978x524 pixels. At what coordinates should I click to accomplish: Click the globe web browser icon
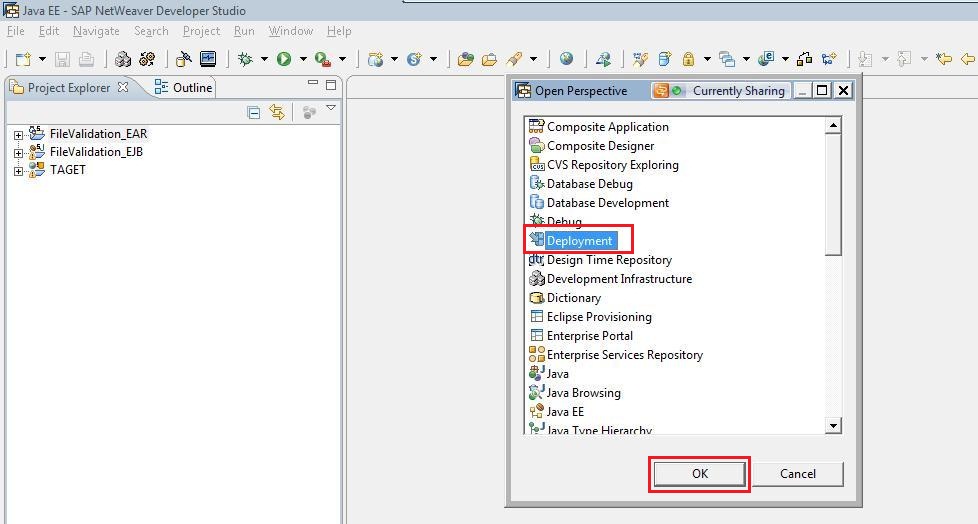coord(566,59)
